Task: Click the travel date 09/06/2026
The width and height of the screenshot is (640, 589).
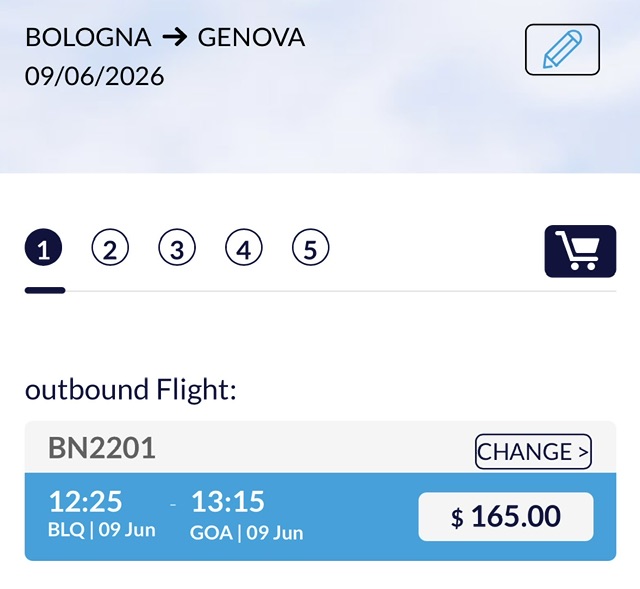Action: (95, 76)
